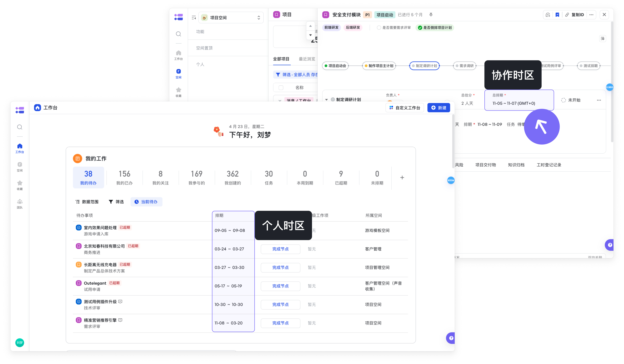The image size is (624, 364).
Task: Open 团队 in the front window sidebar
Action: [20, 204]
